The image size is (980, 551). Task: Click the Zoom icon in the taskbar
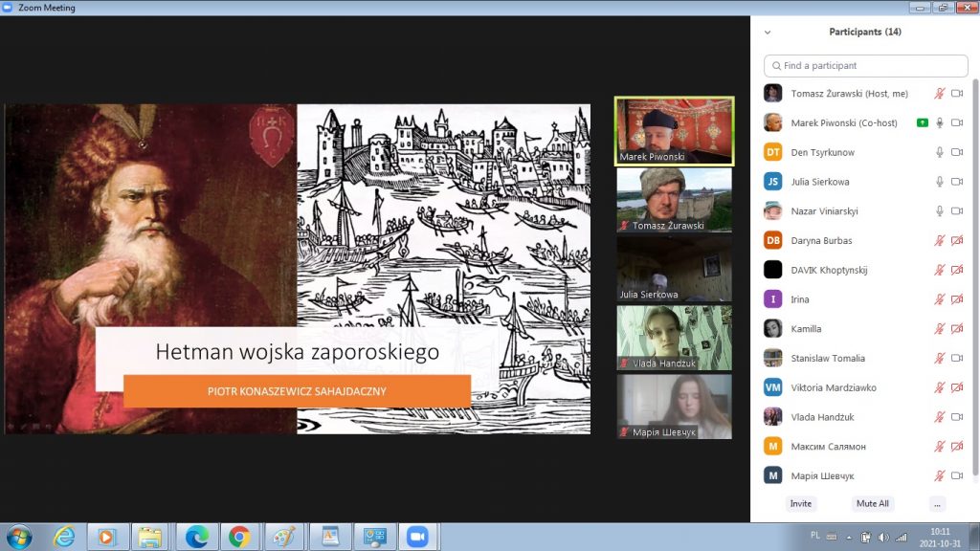415,536
